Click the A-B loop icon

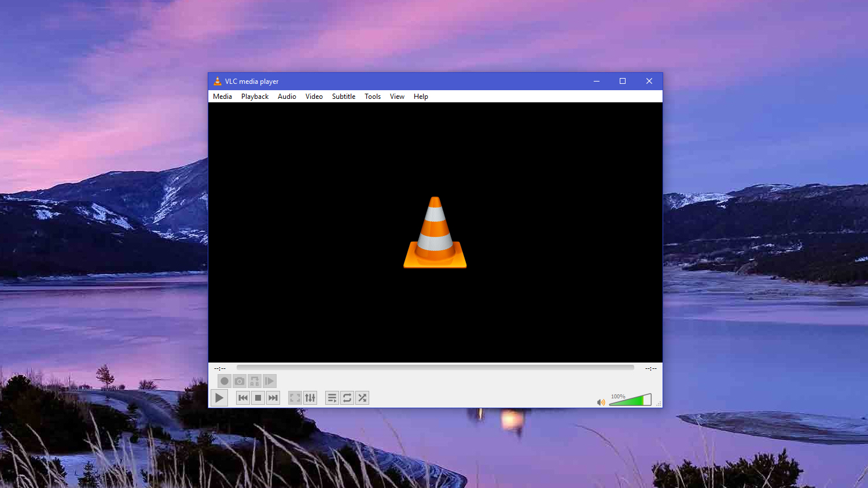coord(255,381)
